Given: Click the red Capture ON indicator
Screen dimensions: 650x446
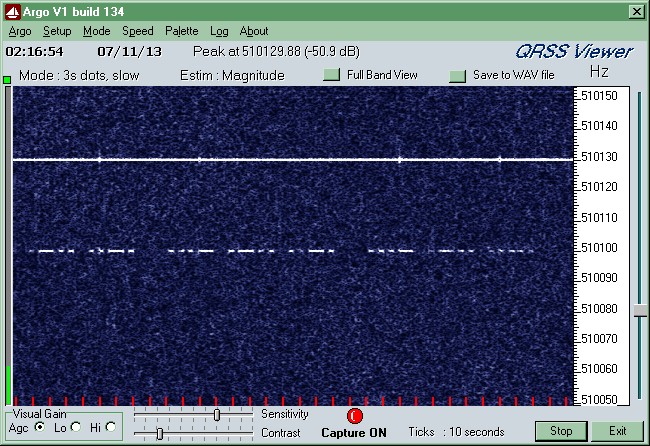Looking at the screenshot, I should (354, 416).
